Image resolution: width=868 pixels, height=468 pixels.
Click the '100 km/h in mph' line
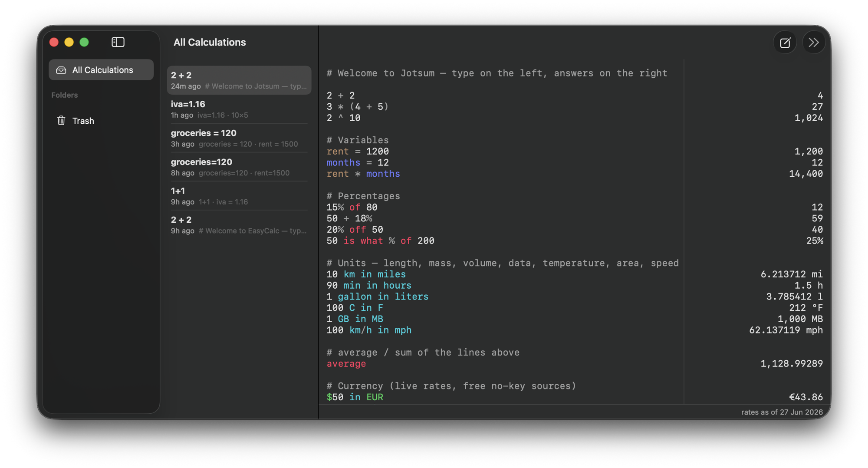pyautogui.click(x=369, y=330)
